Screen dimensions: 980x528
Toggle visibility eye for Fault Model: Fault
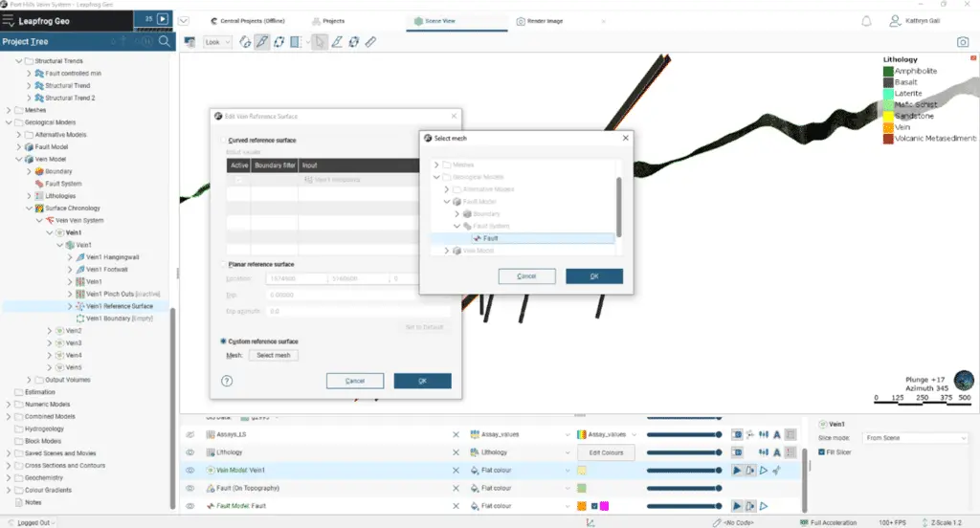click(x=190, y=506)
